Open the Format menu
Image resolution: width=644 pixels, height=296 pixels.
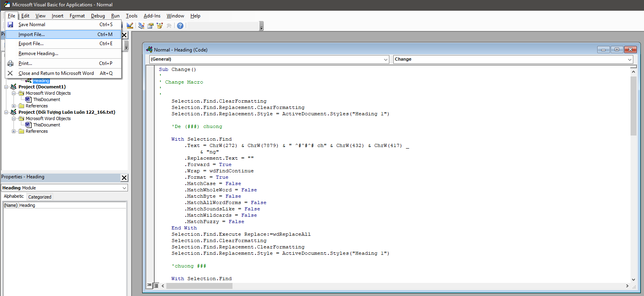click(77, 16)
